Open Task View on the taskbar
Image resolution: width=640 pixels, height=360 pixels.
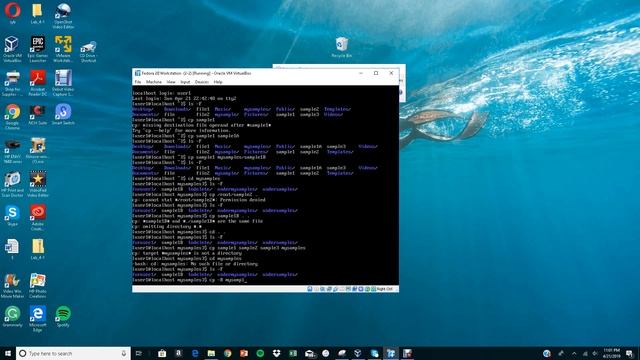pyautogui.click(x=138, y=353)
